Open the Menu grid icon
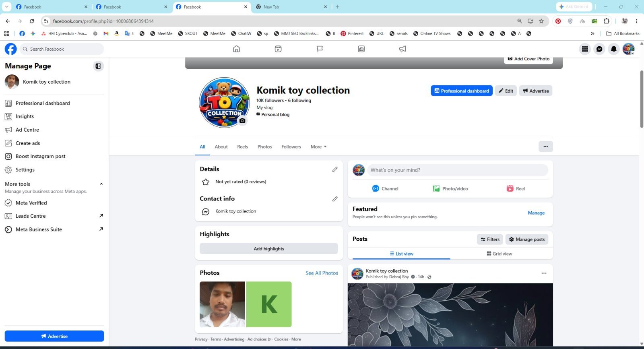This screenshot has height=349, width=644. (x=585, y=49)
